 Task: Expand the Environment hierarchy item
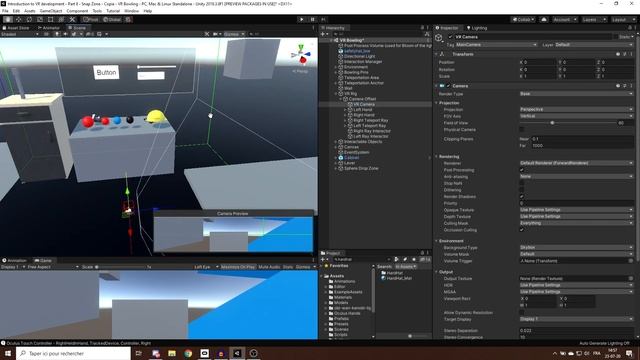(336, 67)
